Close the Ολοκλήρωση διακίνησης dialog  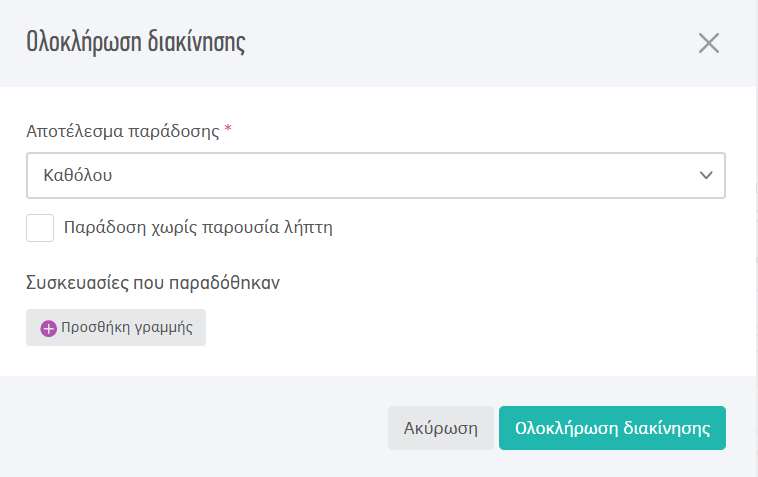709,43
